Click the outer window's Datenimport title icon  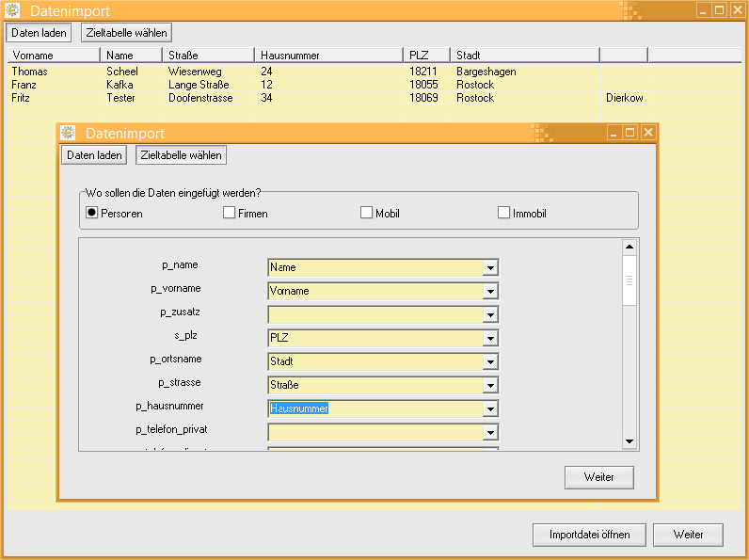click(x=13, y=10)
